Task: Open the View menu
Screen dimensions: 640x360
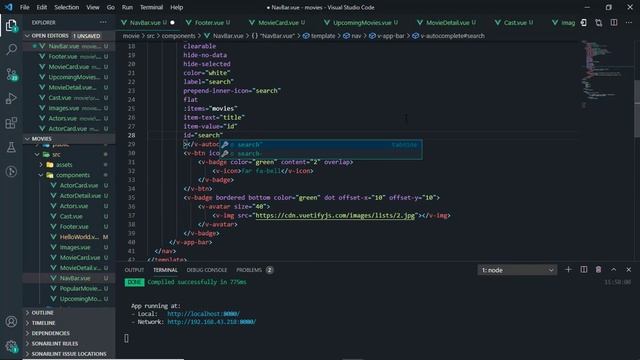Action: tap(93, 7)
